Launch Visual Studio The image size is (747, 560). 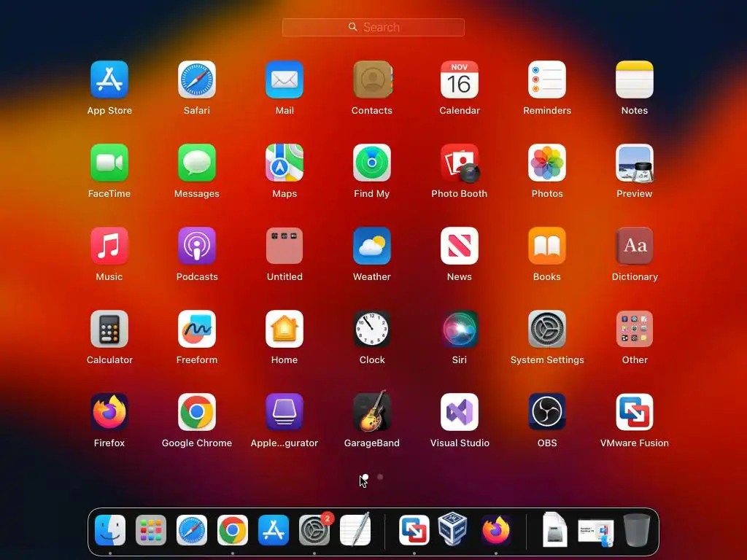tap(460, 412)
